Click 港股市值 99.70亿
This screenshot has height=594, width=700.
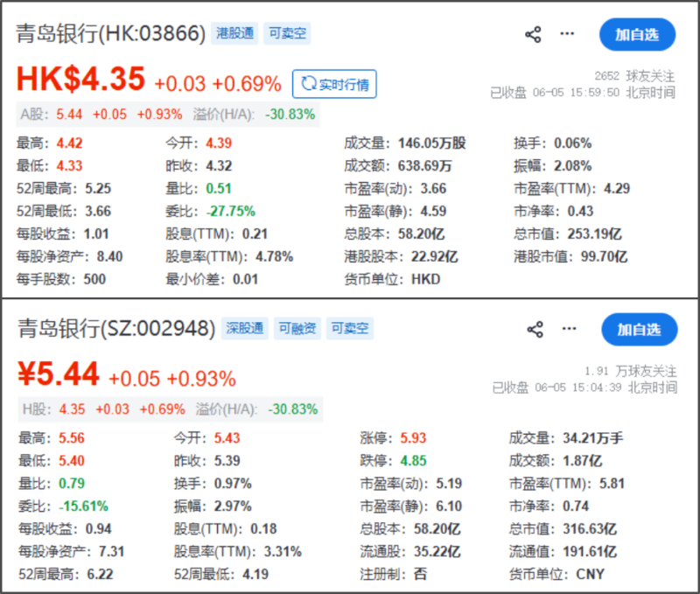(570, 257)
